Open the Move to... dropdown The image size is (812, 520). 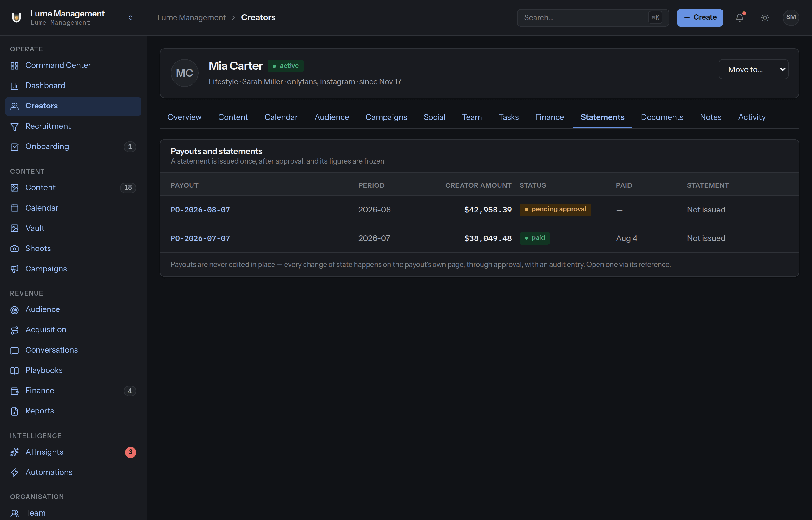click(x=753, y=69)
